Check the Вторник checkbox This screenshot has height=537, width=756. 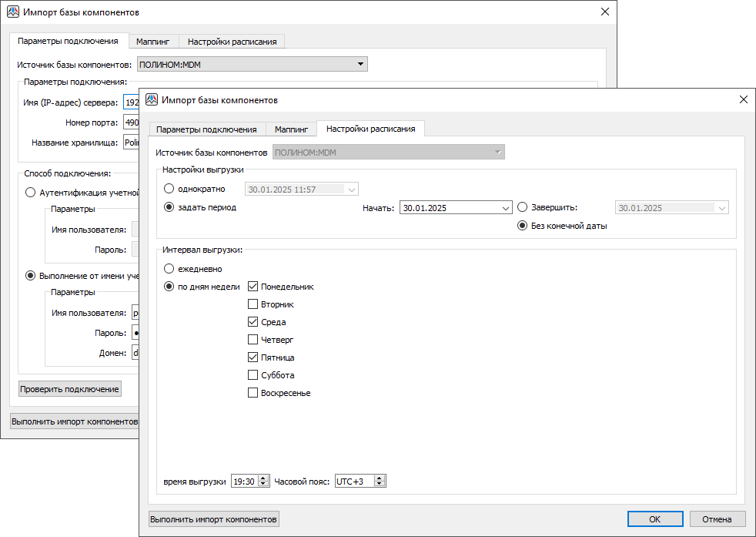pyautogui.click(x=253, y=304)
